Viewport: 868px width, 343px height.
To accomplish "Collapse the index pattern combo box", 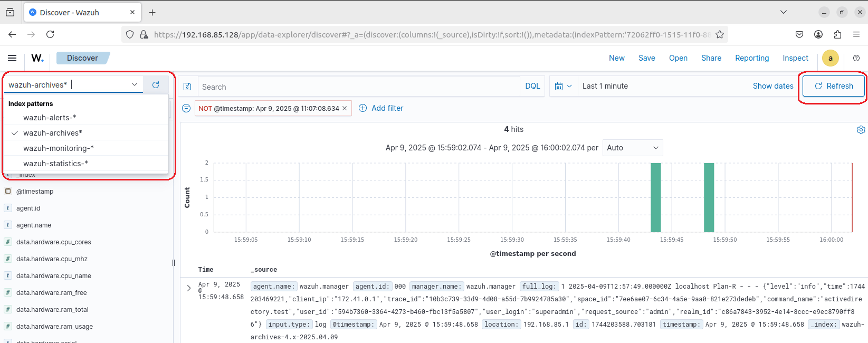I will point(135,85).
